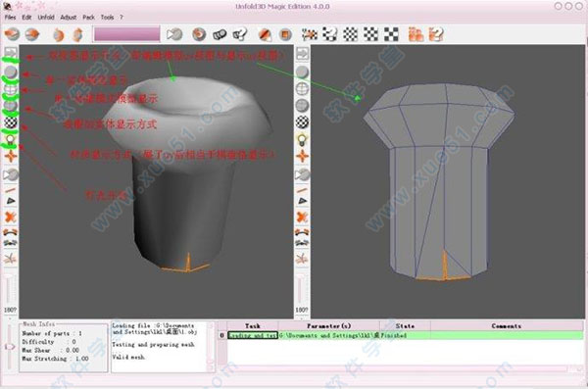Click the vertical slider in right viewport toolbar
Image resolution: width=588 pixels, height=389 pixels.
(301, 290)
